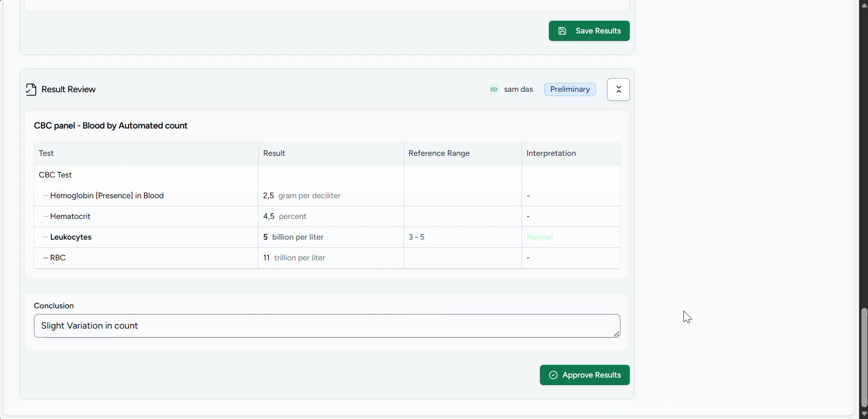Click the CBC panel - Blood by Automated count title
Viewport: 868px width, 419px height.
[x=111, y=126]
